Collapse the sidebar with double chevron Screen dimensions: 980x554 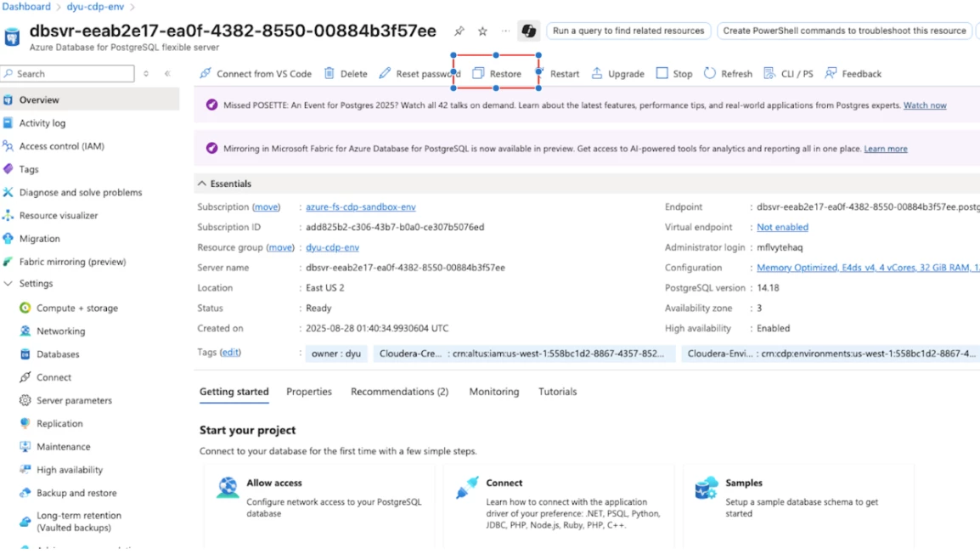click(x=167, y=74)
